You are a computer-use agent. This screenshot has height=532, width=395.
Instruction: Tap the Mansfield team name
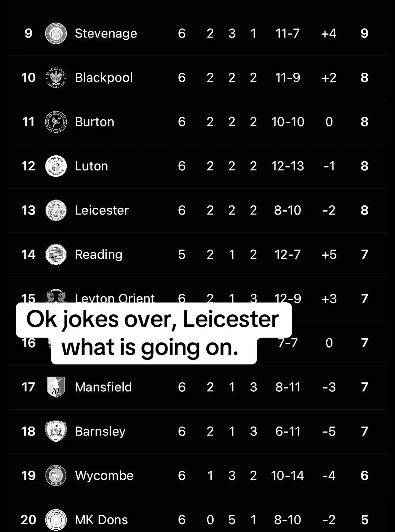coord(103,387)
